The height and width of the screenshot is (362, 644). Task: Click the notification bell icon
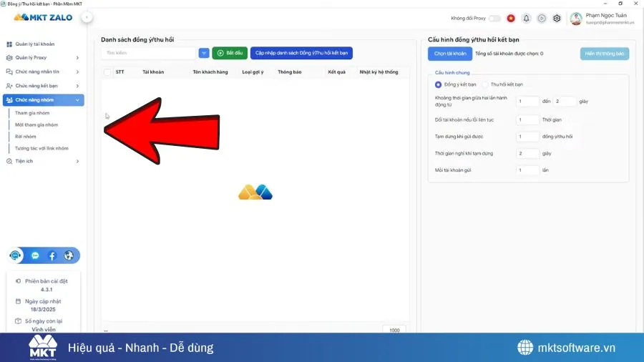527,19
